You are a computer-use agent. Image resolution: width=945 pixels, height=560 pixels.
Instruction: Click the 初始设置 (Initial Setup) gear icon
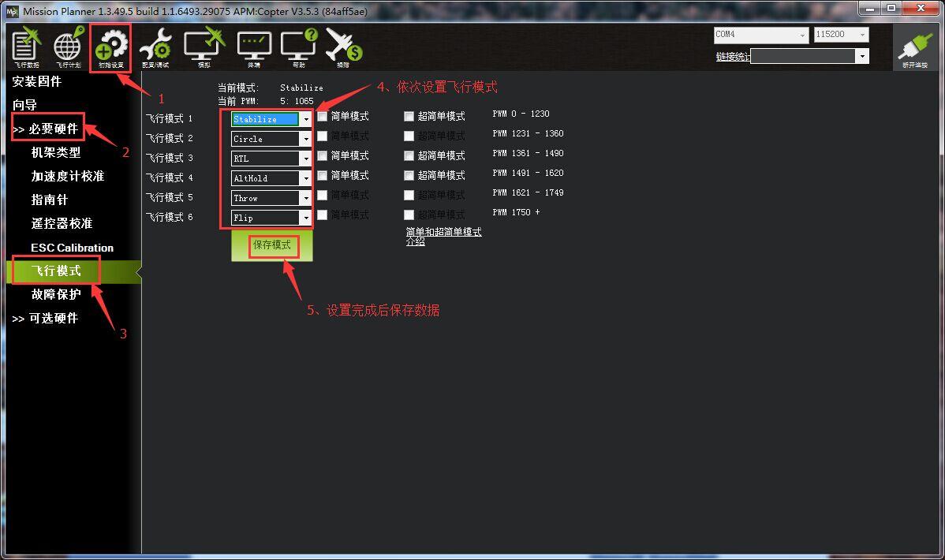111,47
